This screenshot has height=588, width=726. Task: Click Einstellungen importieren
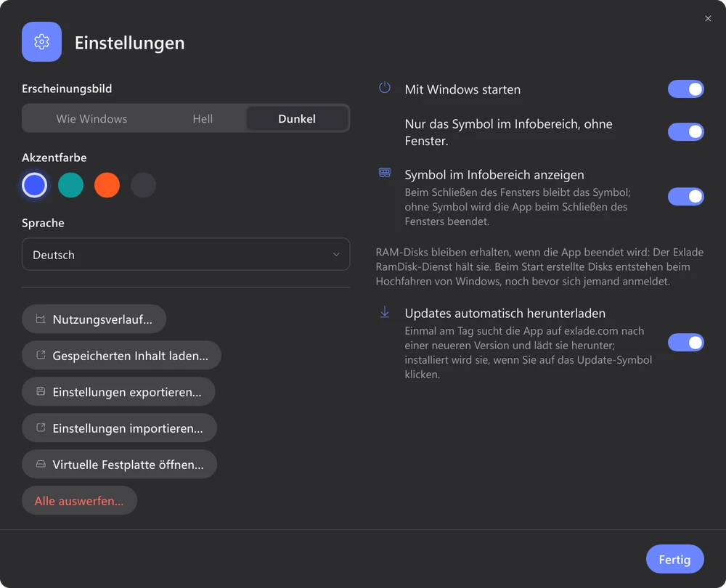click(x=120, y=428)
